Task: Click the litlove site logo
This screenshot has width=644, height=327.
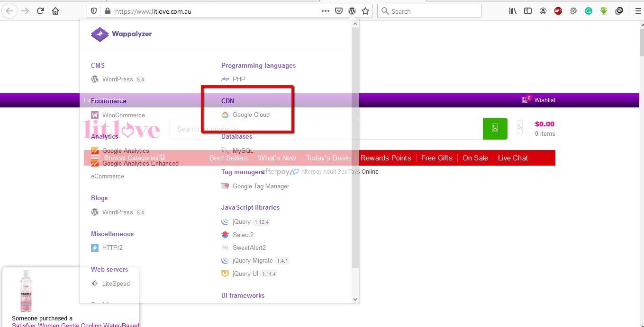Action: coord(122,129)
